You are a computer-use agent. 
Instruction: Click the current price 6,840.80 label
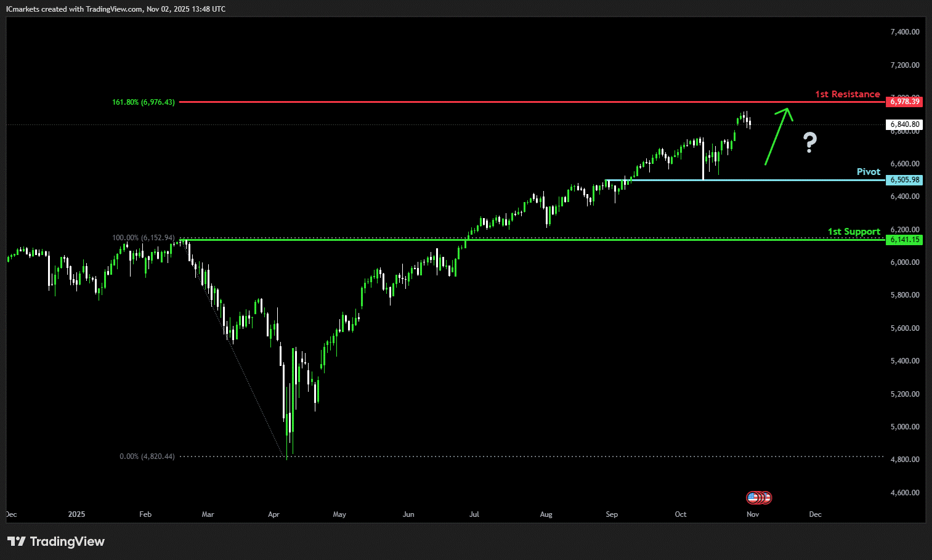(904, 124)
